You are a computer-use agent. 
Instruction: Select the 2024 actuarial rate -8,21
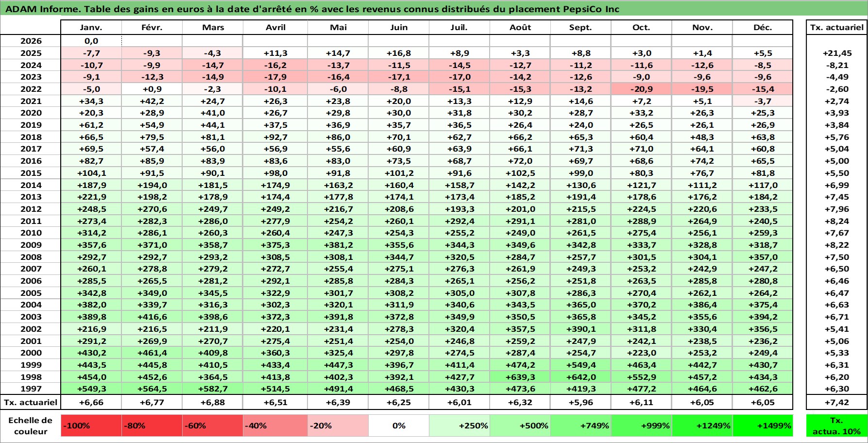coord(836,65)
